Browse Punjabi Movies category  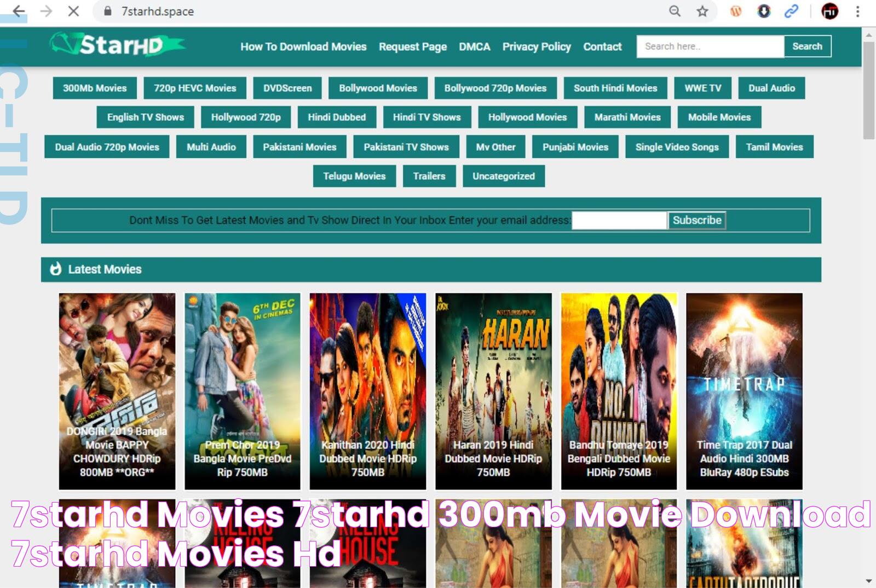[575, 147]
